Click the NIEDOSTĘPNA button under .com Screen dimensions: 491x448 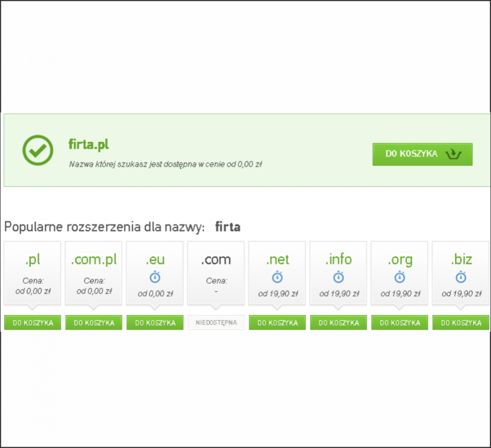click(x=216, y=323)
